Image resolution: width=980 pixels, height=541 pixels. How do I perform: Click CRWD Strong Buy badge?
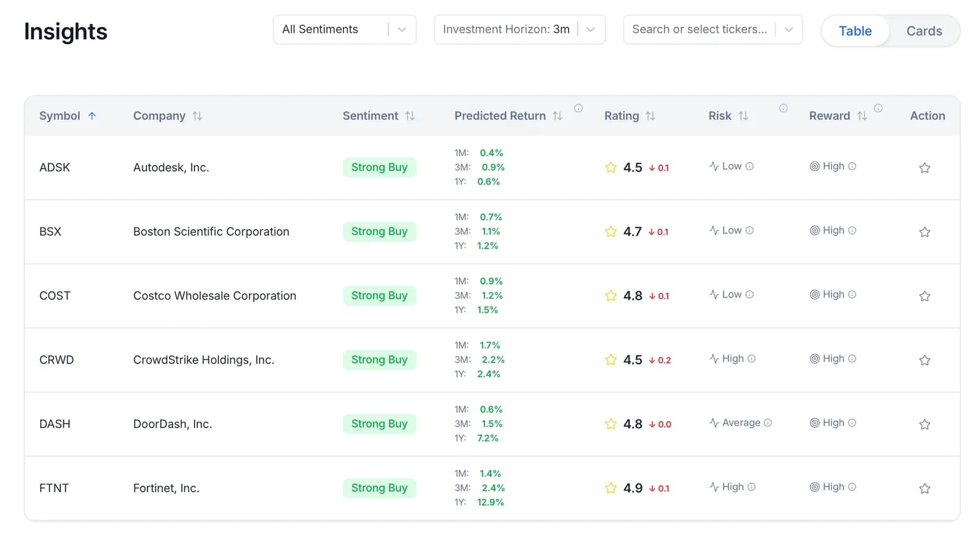click(379, 359)
